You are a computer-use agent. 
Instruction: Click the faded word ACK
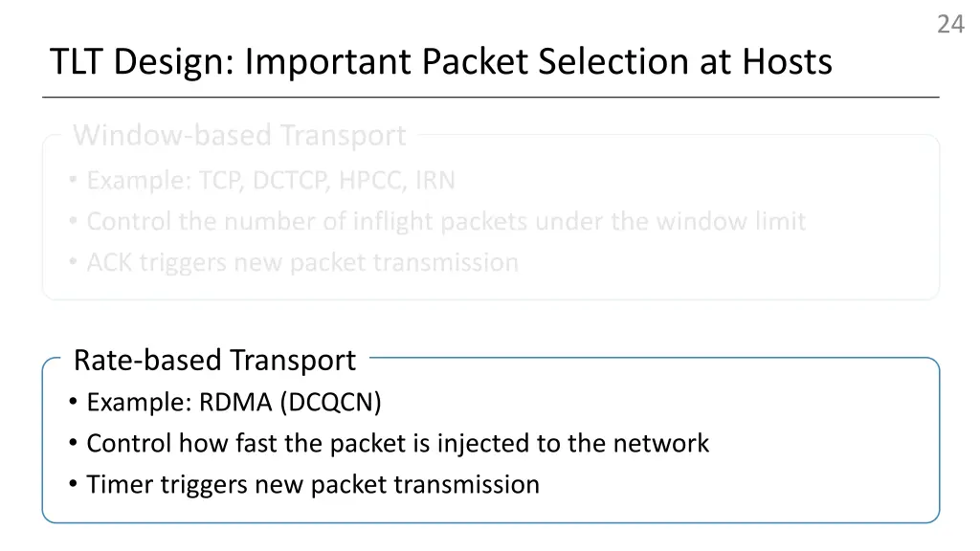point(109,263)
